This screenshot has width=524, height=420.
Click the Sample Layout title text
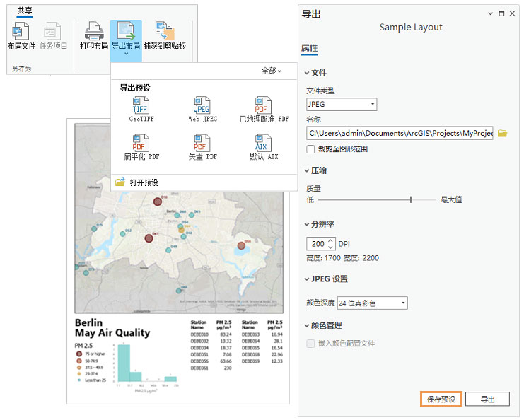click(x=411, y=28)
